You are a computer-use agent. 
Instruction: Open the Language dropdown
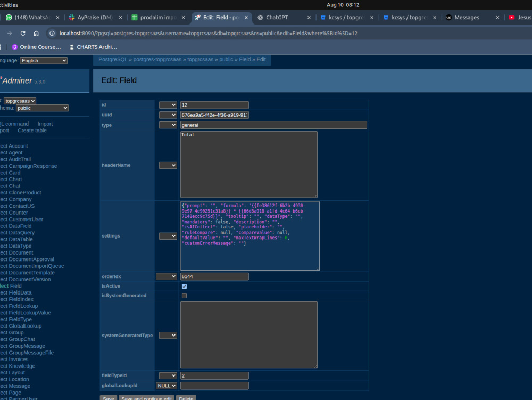(x=44, y=60)
